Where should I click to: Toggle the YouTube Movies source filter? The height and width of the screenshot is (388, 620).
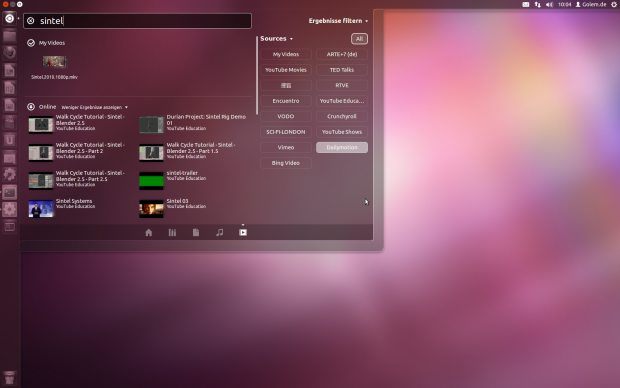pos(285,70)
